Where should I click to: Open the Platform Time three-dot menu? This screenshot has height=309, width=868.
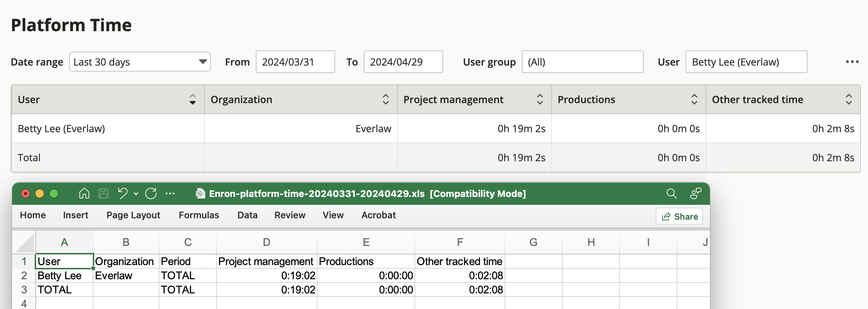pyautogui.click(x=852, y=62)
